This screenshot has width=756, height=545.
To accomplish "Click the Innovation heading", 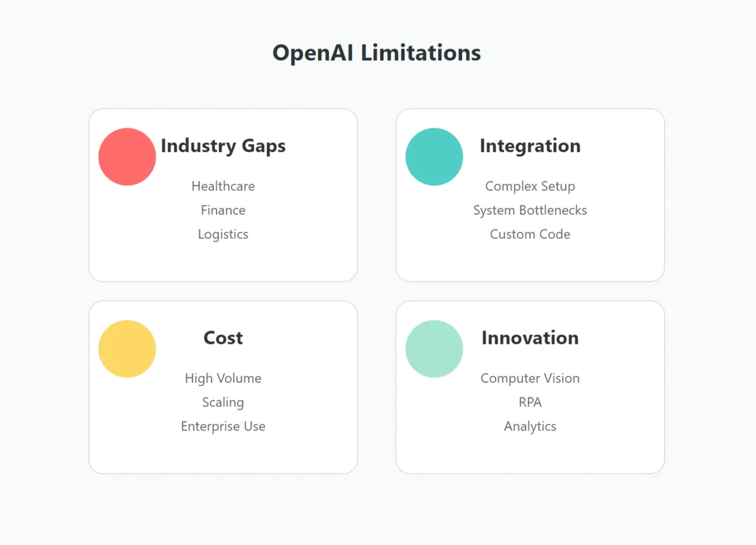I will pyautogui.click(x=530, y=338).
